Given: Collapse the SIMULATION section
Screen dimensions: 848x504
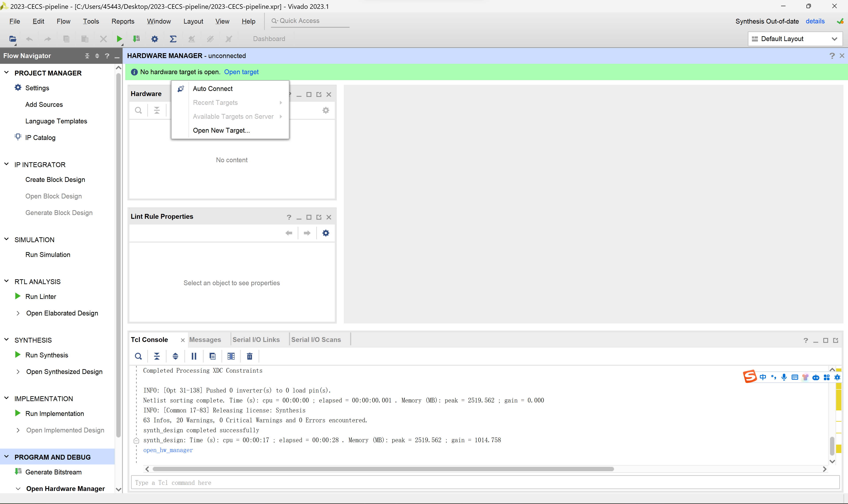Looking at the screenshot, I should pos(6,239).
